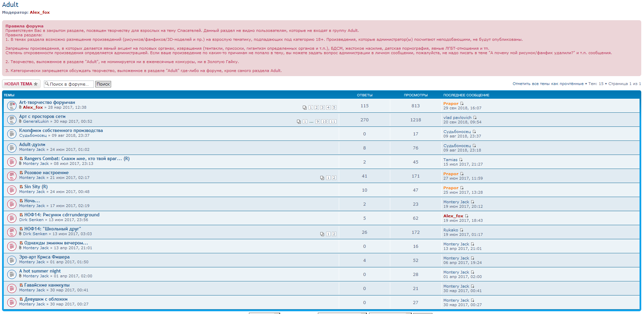
Task: Open Tamias profile in last post column
Action: [450, 160]
